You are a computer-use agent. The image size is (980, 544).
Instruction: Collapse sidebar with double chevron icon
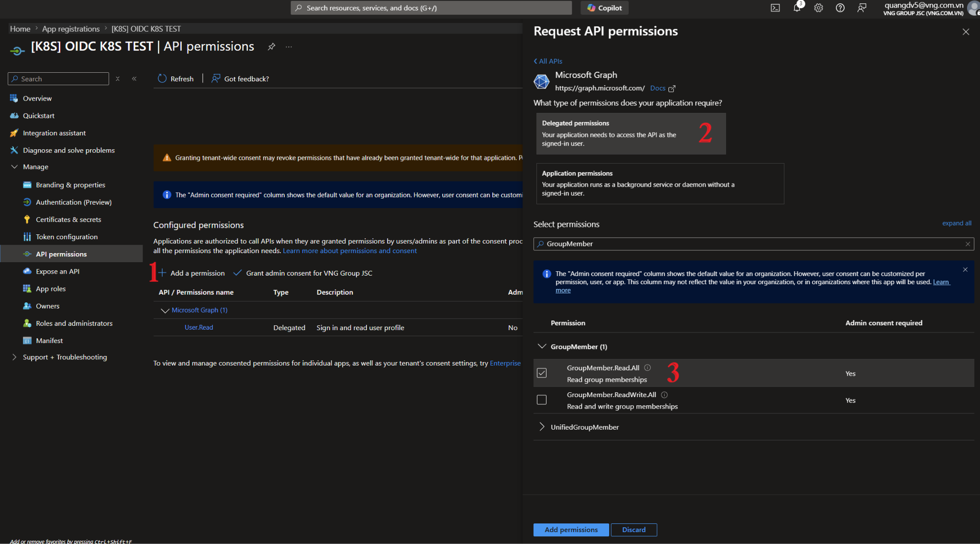click(134, 78)
